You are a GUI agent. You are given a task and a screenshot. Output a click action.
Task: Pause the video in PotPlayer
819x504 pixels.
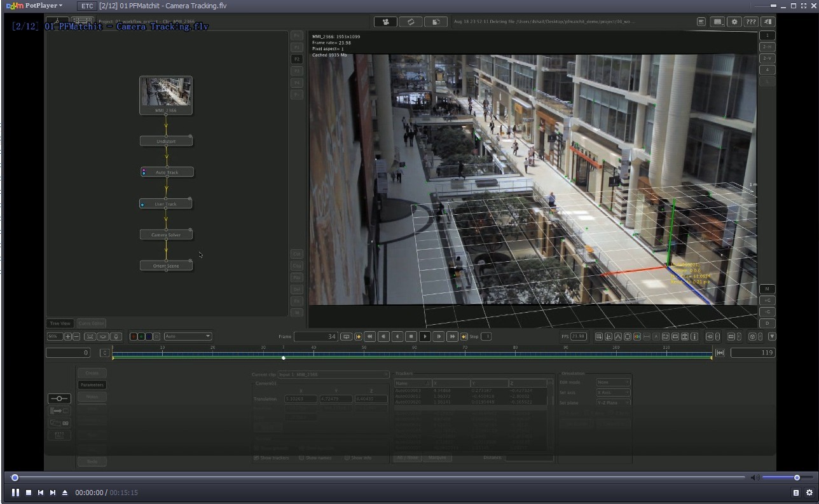pyautogui.click(x=15, y=493)
